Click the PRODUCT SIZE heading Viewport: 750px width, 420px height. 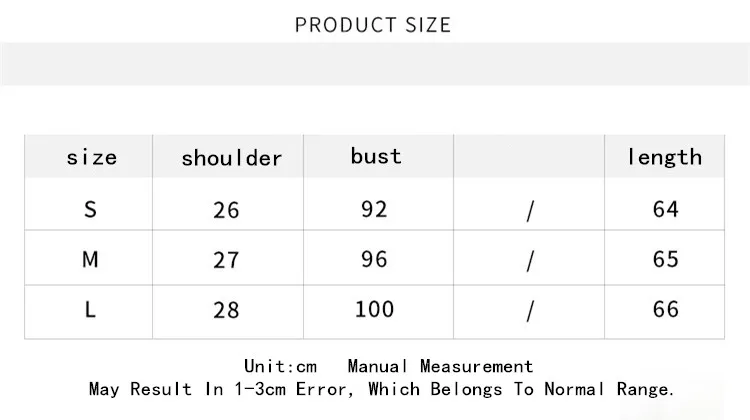point(373,25)
